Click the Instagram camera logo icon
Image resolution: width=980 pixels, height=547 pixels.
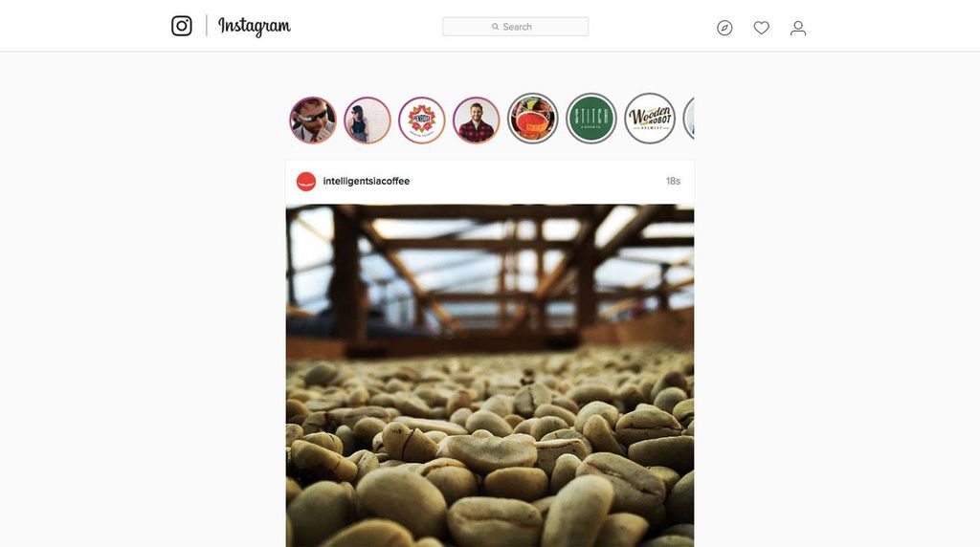181,26
